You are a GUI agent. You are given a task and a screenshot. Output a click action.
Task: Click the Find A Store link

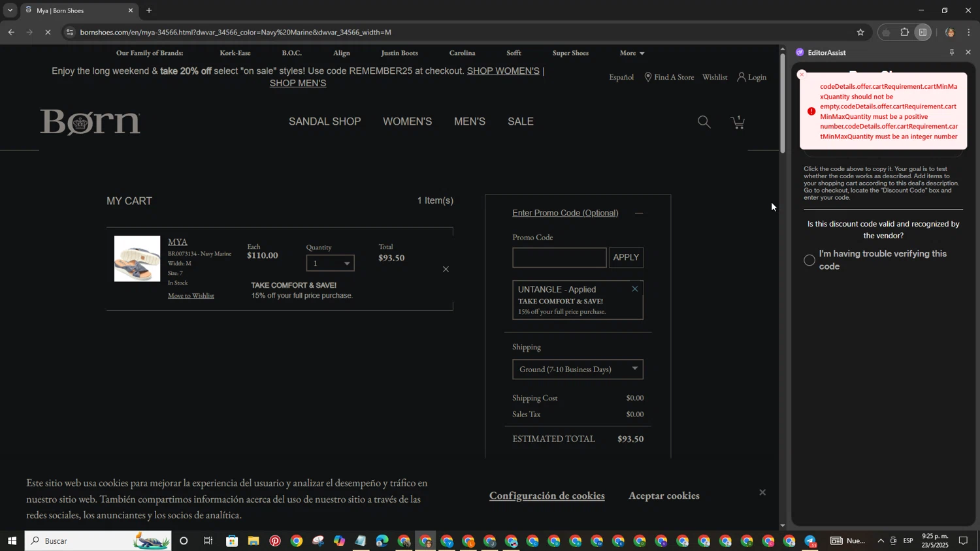669,77
